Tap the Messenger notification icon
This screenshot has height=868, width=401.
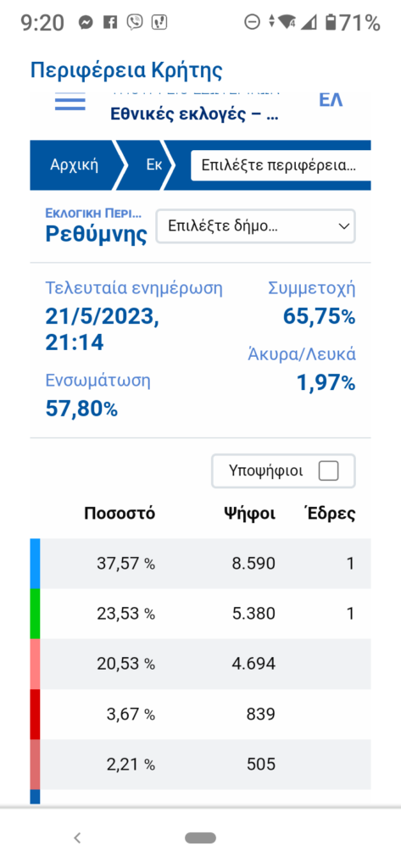click(x=86, y=22)
